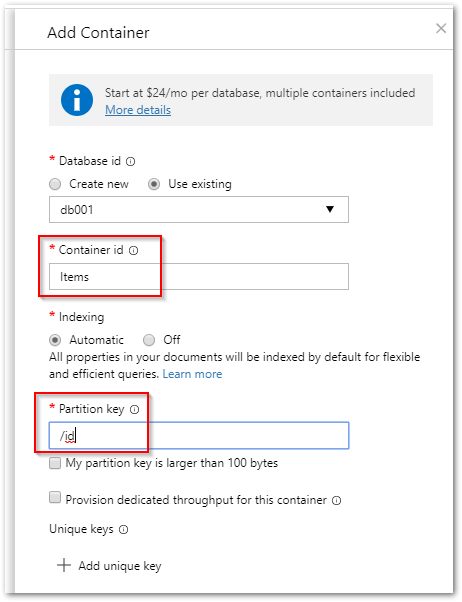This screenshot has height=602, width=462.
Task: Choose Automatic indexing option
Action: [x=55, y=340]
